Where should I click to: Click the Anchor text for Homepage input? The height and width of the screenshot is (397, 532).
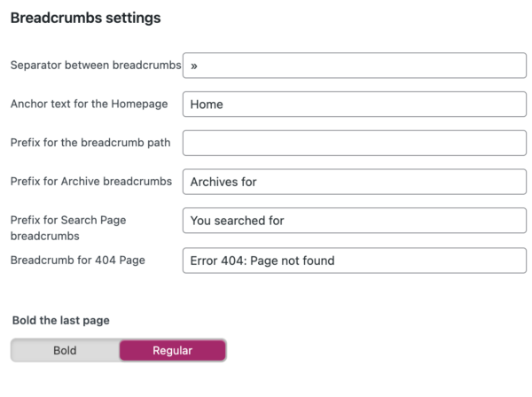click(x=355, y=104)
